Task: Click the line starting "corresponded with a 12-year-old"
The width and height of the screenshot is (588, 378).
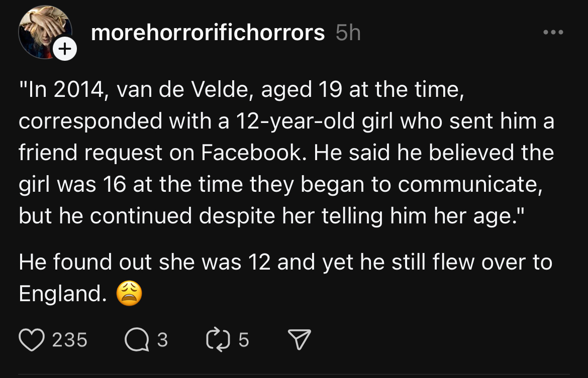Action: click(x=286, y=121)
